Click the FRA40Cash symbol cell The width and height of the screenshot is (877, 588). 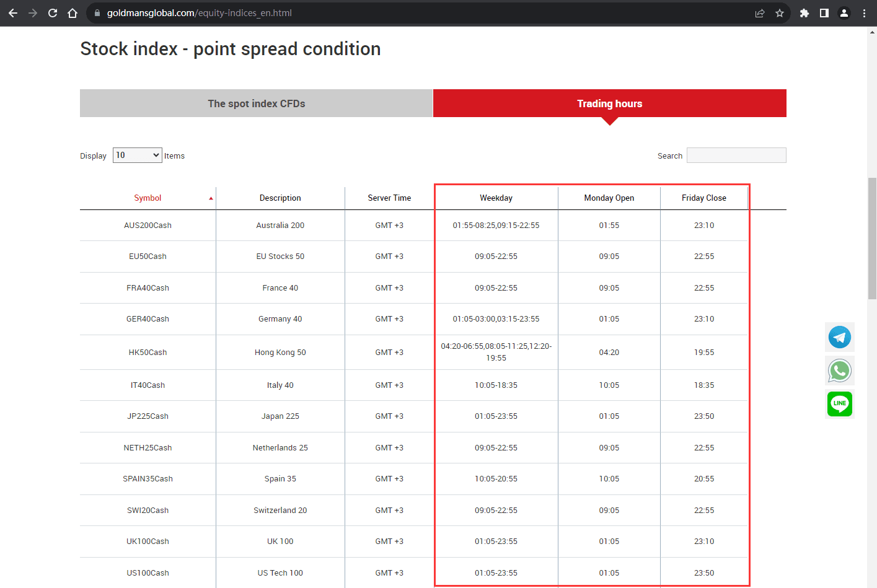(x=148, y=288)
